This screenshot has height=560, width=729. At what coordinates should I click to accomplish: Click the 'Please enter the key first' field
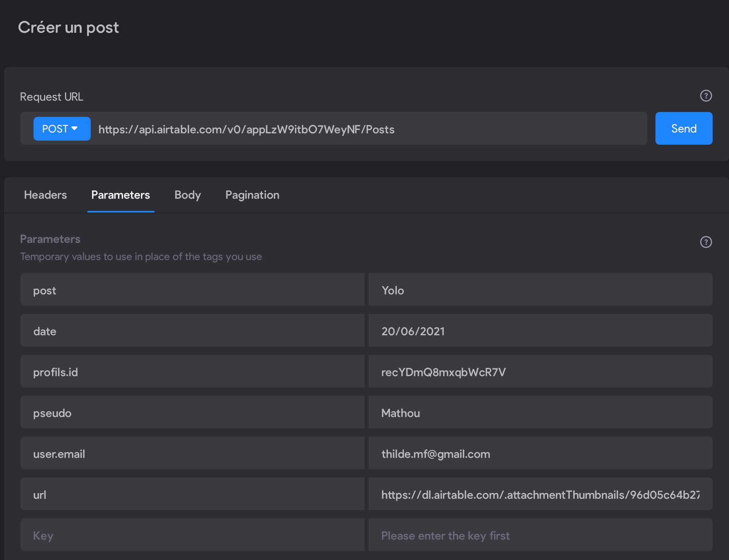pos(540,535)
